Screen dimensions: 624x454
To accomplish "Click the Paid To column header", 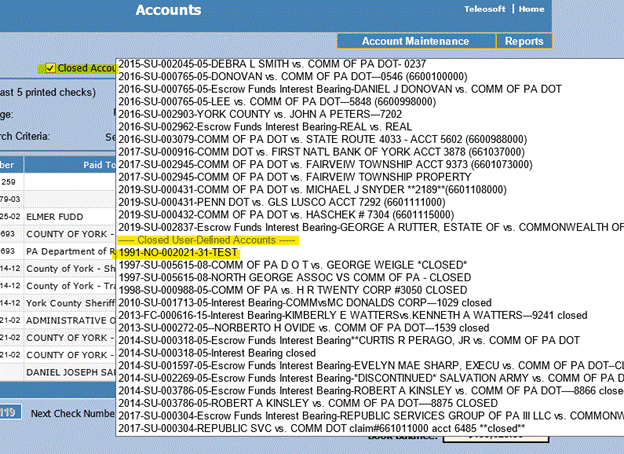I will [70, 165].
